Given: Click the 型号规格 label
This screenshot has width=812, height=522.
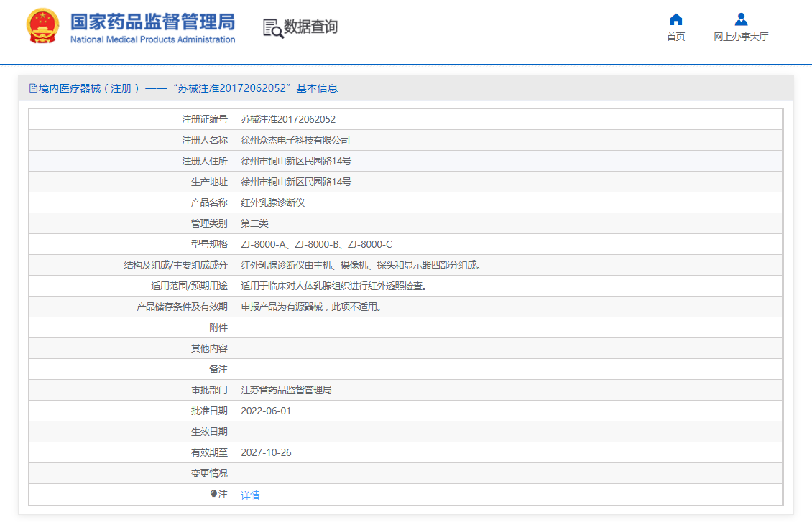Looking at the screenshot, I should [209, 244].
